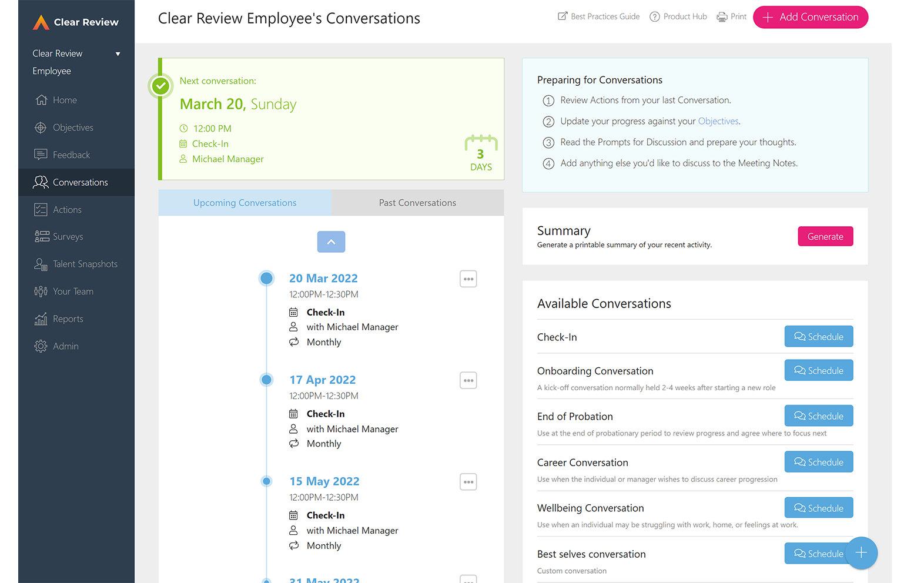Collapse the timeline with the up chevron

tap(332, 242)
